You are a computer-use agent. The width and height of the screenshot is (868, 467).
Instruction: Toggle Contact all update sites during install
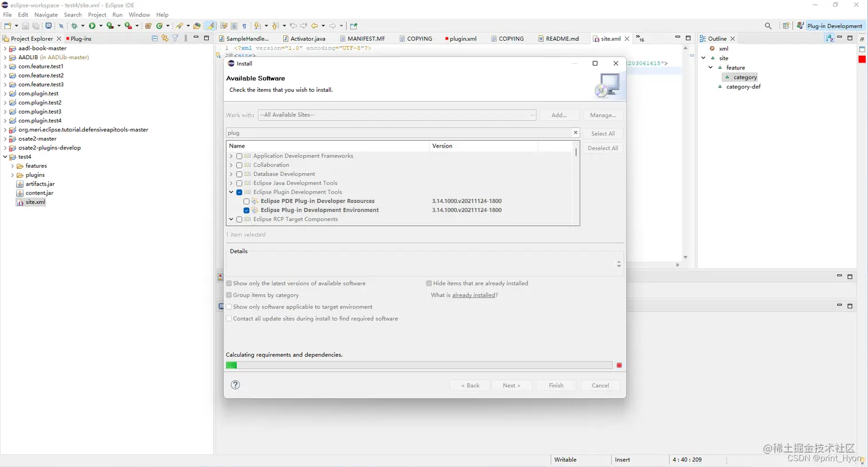click(229, 318)
